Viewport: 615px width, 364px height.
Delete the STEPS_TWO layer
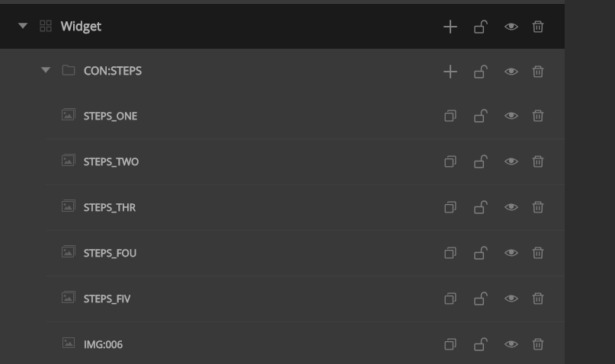click(538, 161)
